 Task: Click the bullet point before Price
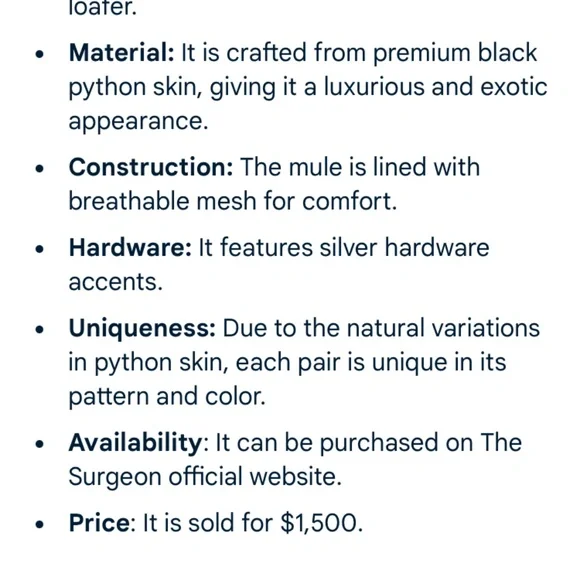[39, 525]
